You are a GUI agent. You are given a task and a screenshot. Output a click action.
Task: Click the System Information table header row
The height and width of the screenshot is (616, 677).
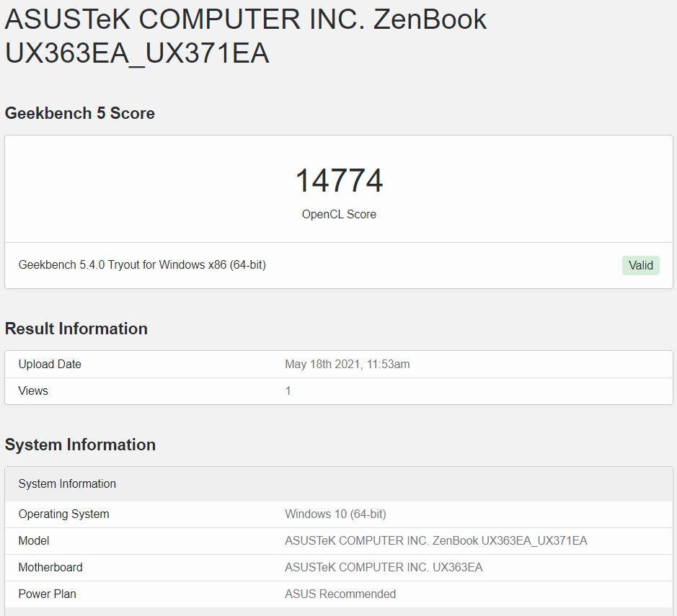pos(339,484)
